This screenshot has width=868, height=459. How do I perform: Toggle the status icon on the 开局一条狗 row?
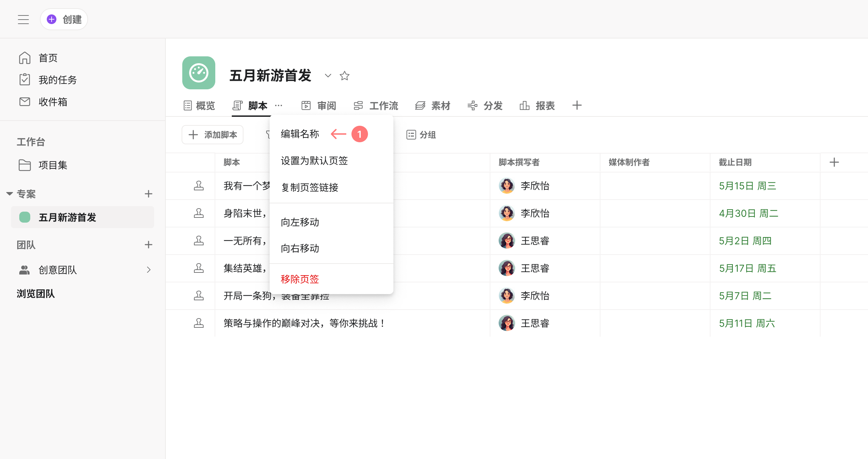198,295
